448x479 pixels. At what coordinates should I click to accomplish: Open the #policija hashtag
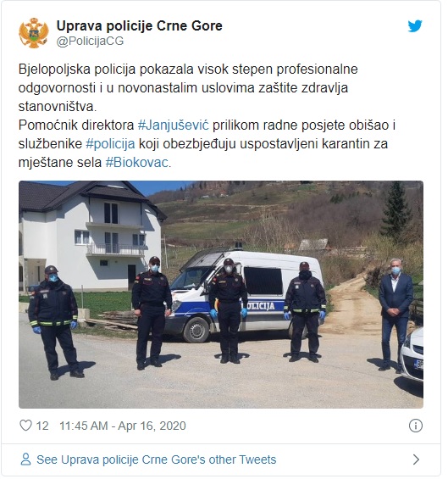click(x=110, y=143)
